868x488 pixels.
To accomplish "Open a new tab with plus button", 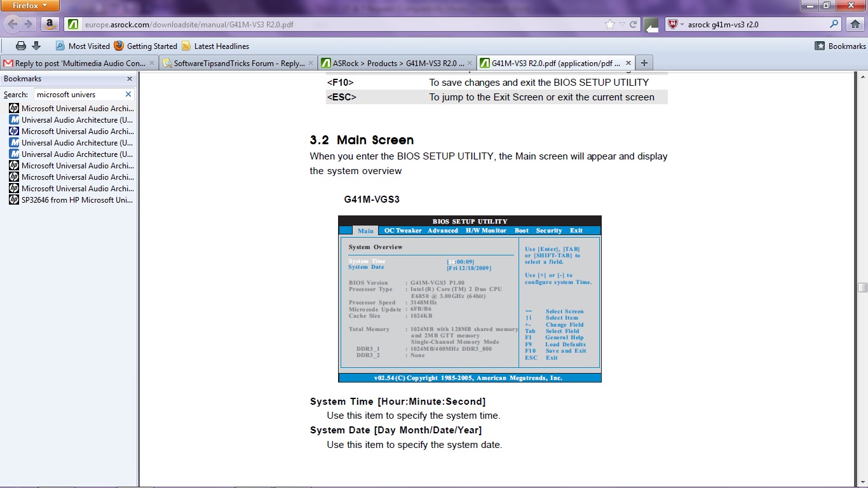I will [x=644, y=63].
